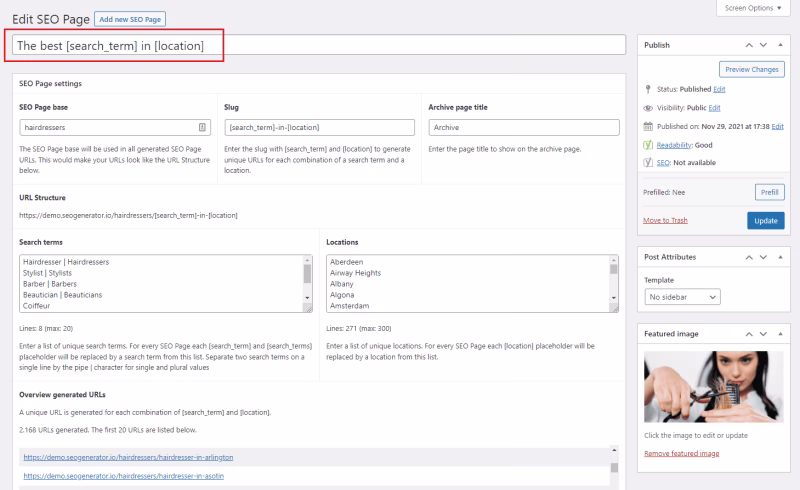The width and height of the screenshot is (800, 490).
Task: Click the icon inside SEO Page base field
Action: [x=202, y=128]
